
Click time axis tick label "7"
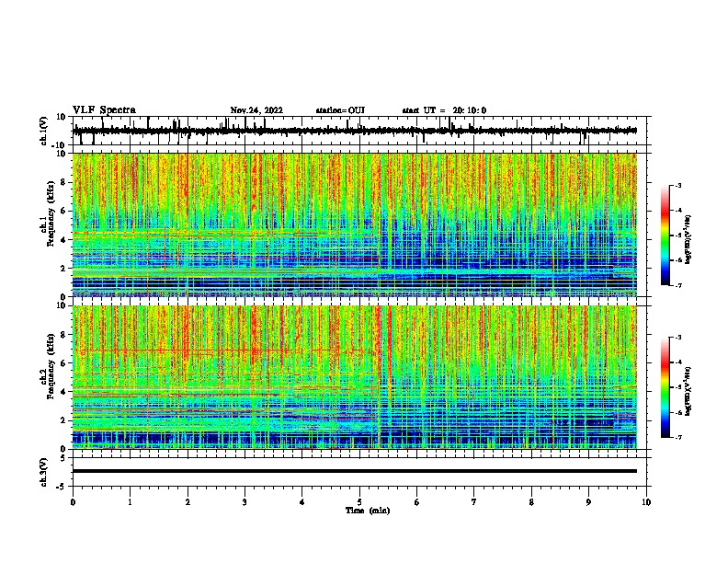(x=474, y=502)
